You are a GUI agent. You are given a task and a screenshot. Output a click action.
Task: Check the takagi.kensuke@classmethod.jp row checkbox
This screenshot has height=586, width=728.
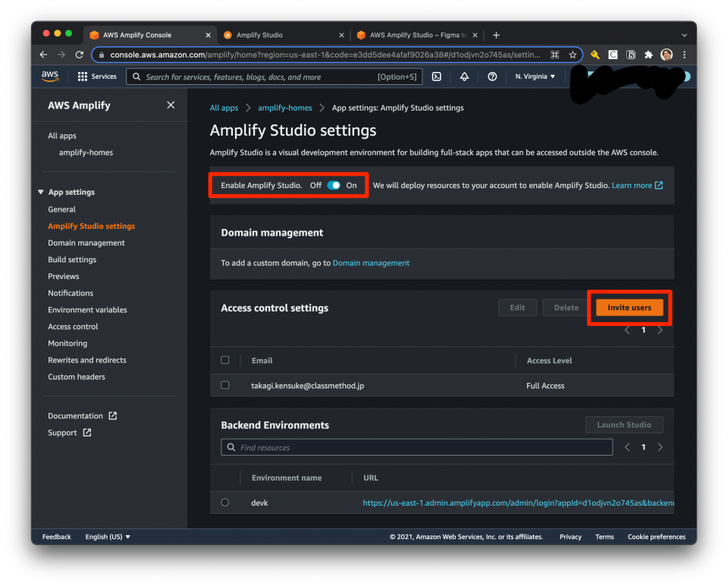click(225, 385)
